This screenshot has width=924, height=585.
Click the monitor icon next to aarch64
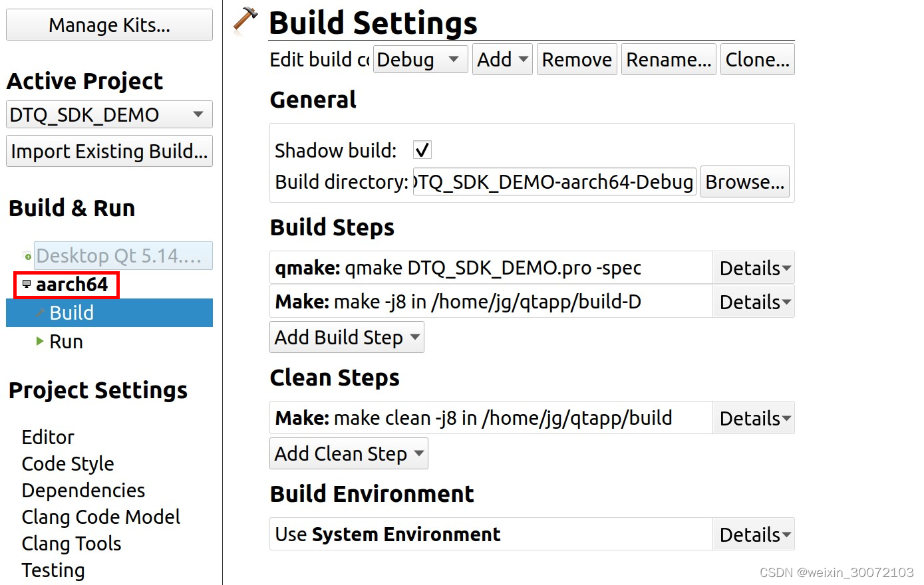tap(27, 284)
